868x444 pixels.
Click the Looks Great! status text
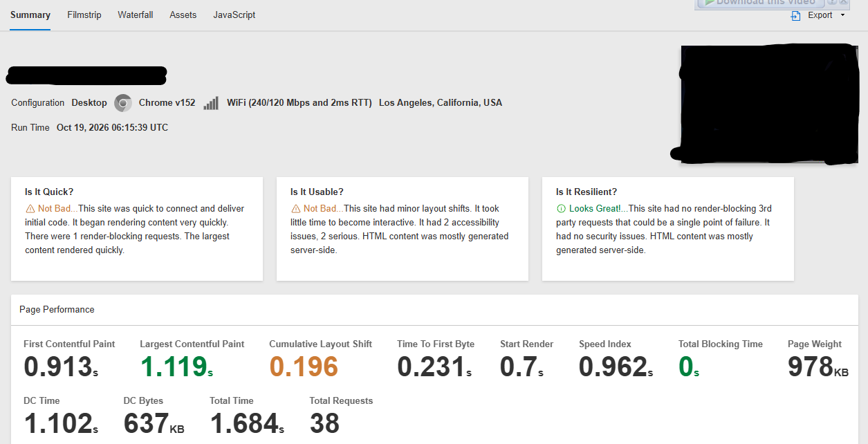pyautogui.click(x=595, y=209)
